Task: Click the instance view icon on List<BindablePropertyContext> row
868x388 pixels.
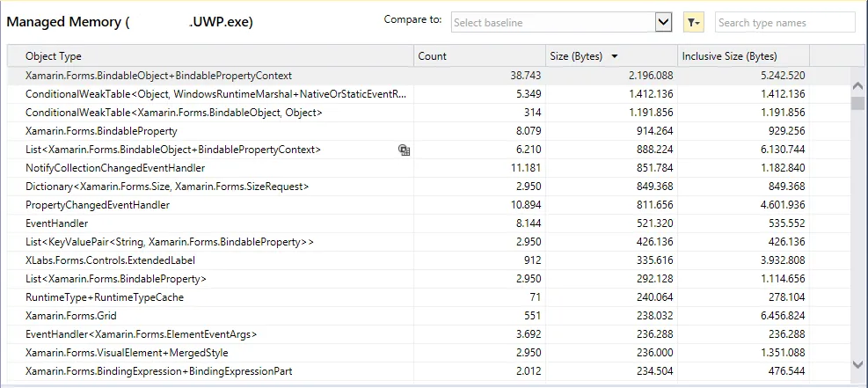Action: [x=404, y=150]
